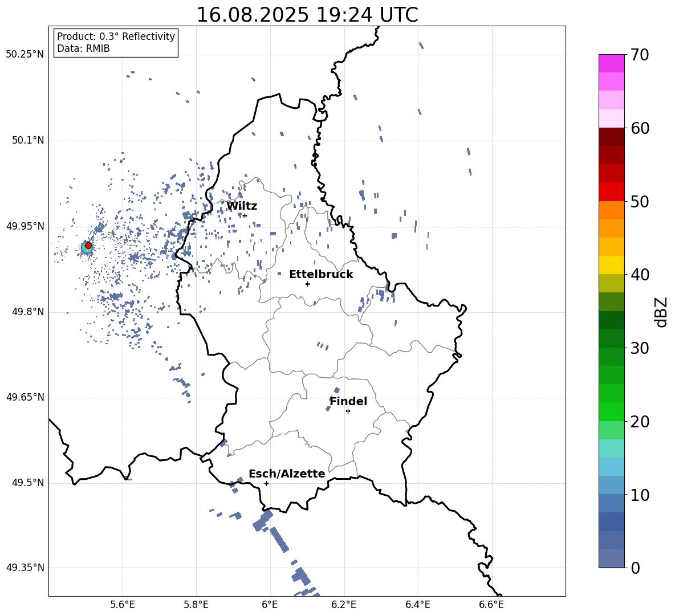The height and width of the screenshot is (616, 675).
Task: Click the dBZ colorbar label
Action: point(661,312)
